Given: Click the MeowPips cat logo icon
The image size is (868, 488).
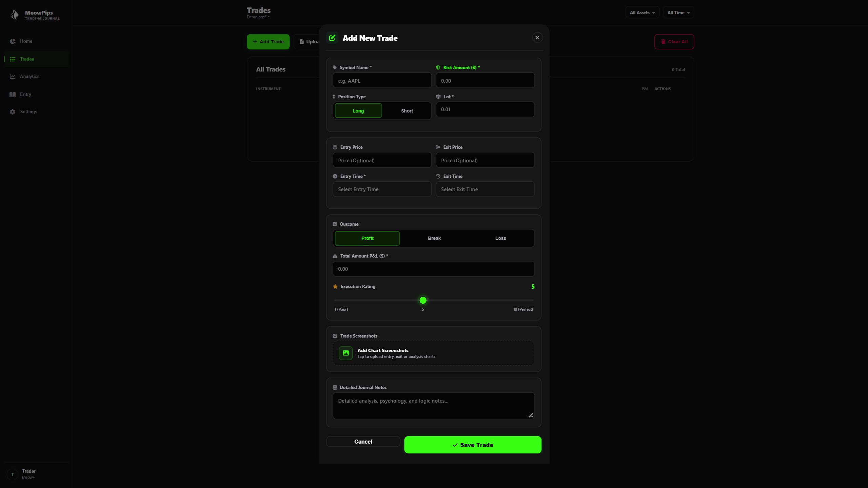Looking at the screenshot, I should (x=15, y=15).
